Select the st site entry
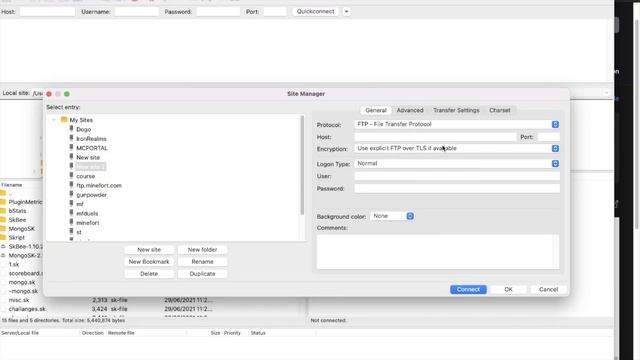The height and width of the screenshot is (360, 640). [79, 232]
